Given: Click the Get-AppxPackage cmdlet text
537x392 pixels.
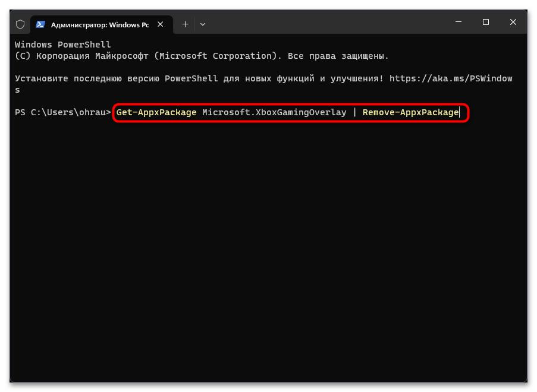Looking at the screenshot, I should pos(156,112).
